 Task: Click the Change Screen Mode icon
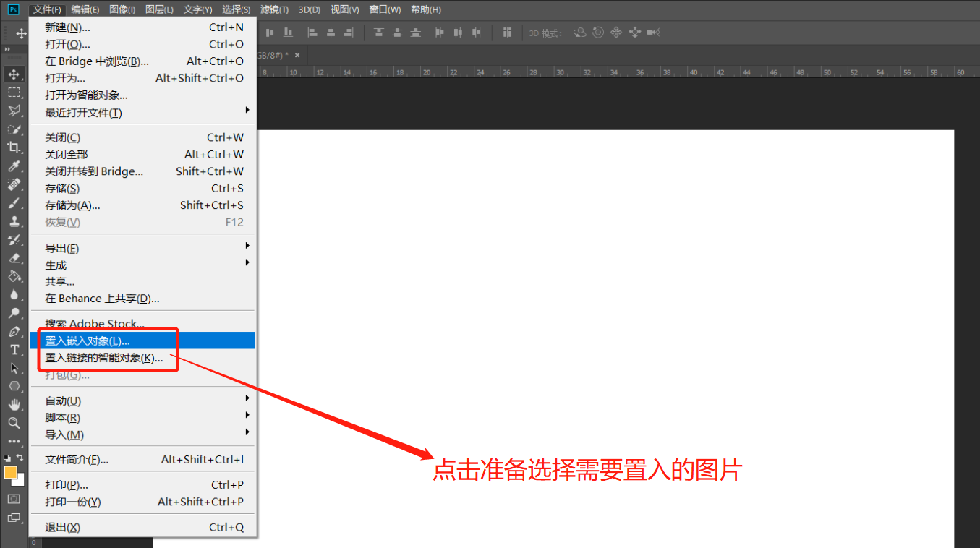14,518
